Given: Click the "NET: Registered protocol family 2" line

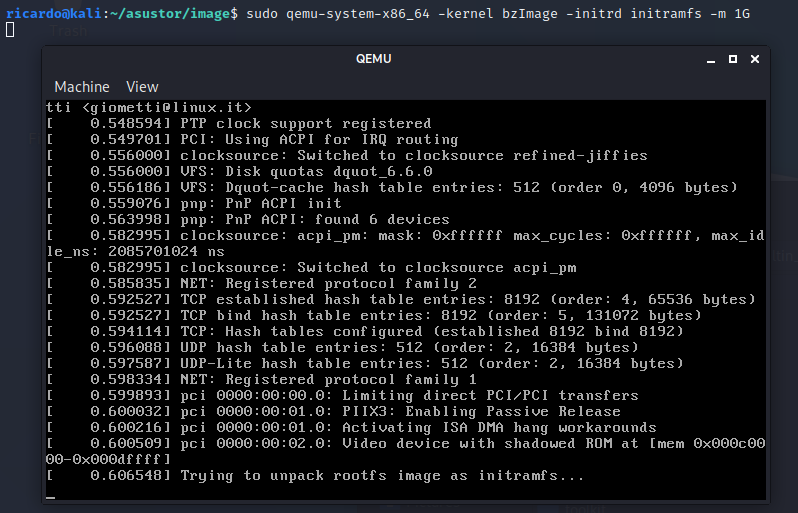Looking at the screenshot, I should pyautogui.click(x=328, y=283).
